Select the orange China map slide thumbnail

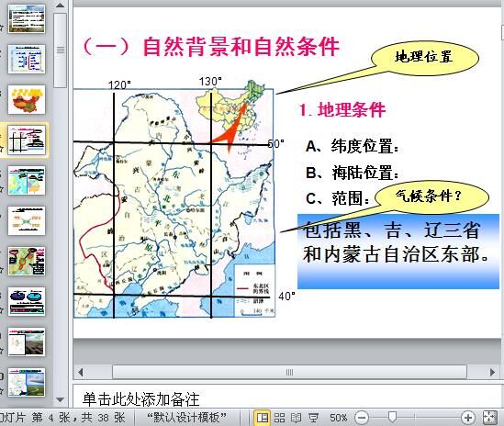coord(27,100)
